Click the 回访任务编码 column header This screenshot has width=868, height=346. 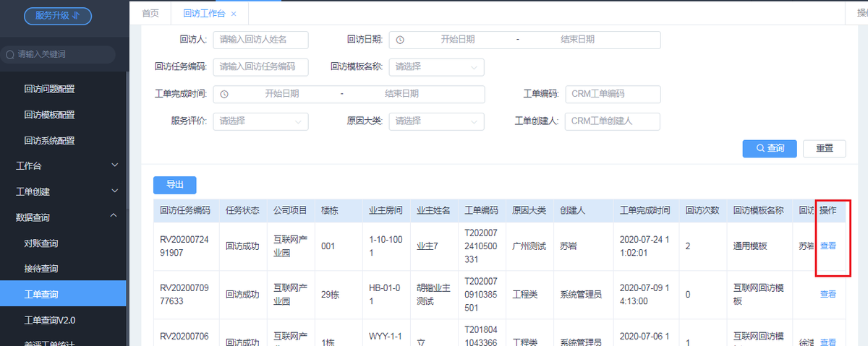pos(185,211)
